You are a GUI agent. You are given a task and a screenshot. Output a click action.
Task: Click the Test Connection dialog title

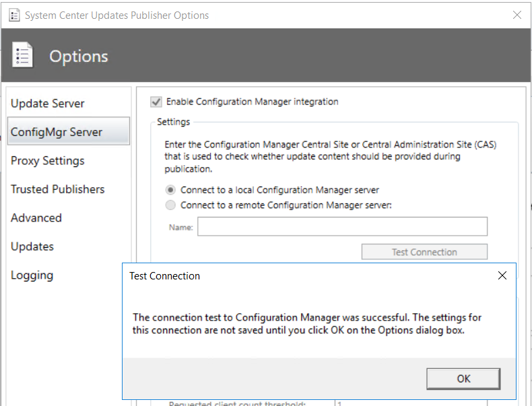point(164,276)
